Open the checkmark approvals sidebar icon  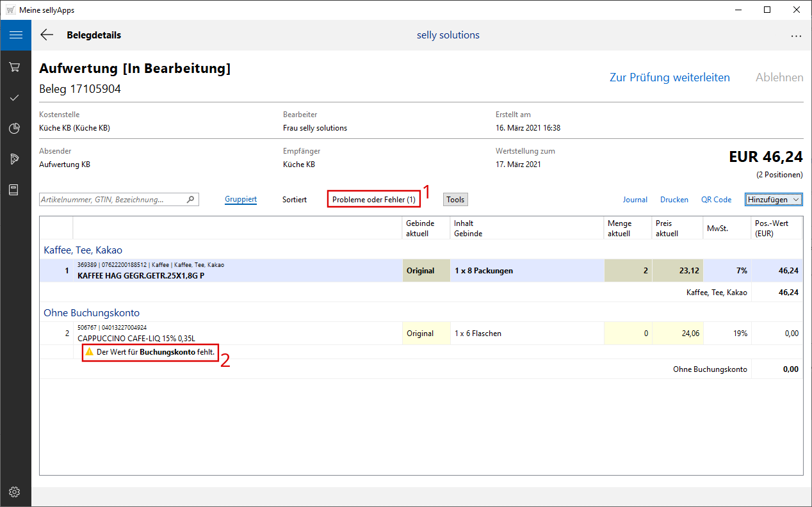coord(15,97)
